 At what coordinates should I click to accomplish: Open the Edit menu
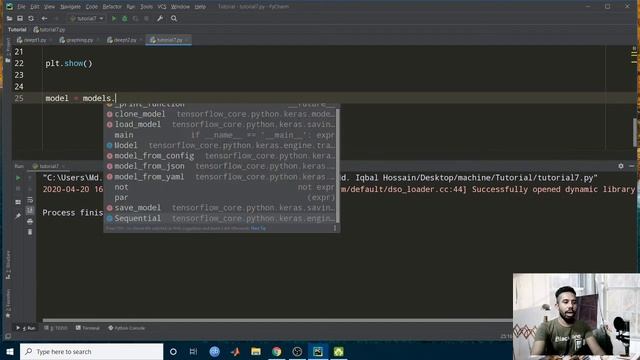point(35,7)
